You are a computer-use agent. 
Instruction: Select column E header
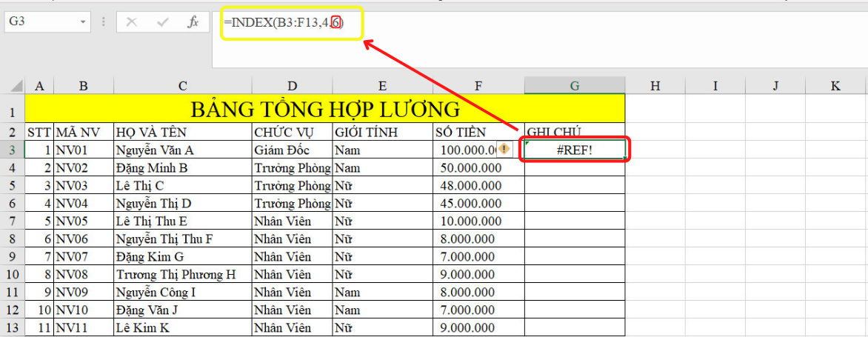pyautogui.click(x=382, y=86)
